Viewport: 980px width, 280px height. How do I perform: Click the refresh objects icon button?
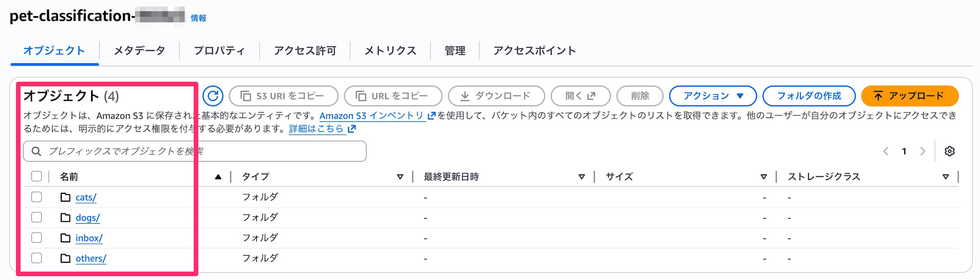point(213,96)
